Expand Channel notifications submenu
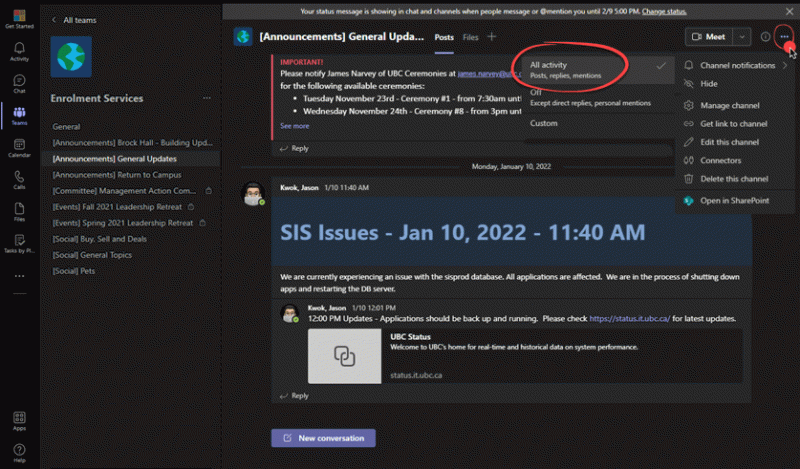 click(735, 65)
